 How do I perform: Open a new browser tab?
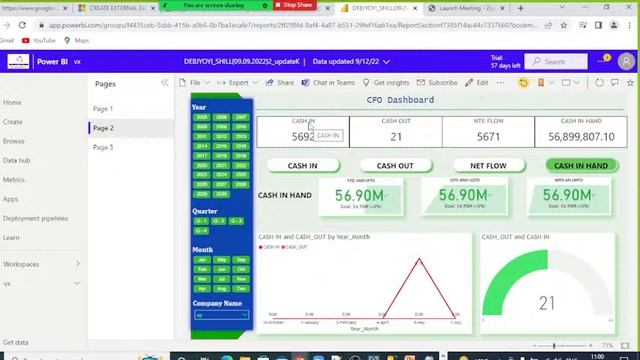point(520,8)
